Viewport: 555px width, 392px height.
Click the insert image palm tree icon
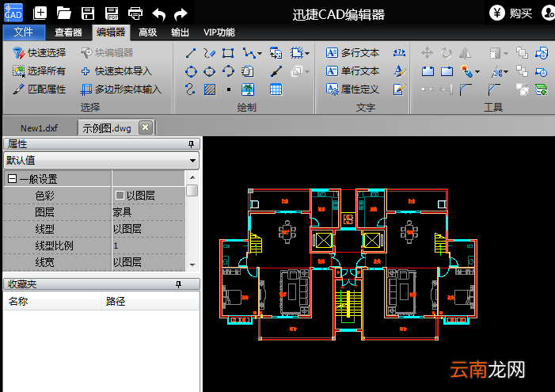[248, 89]
